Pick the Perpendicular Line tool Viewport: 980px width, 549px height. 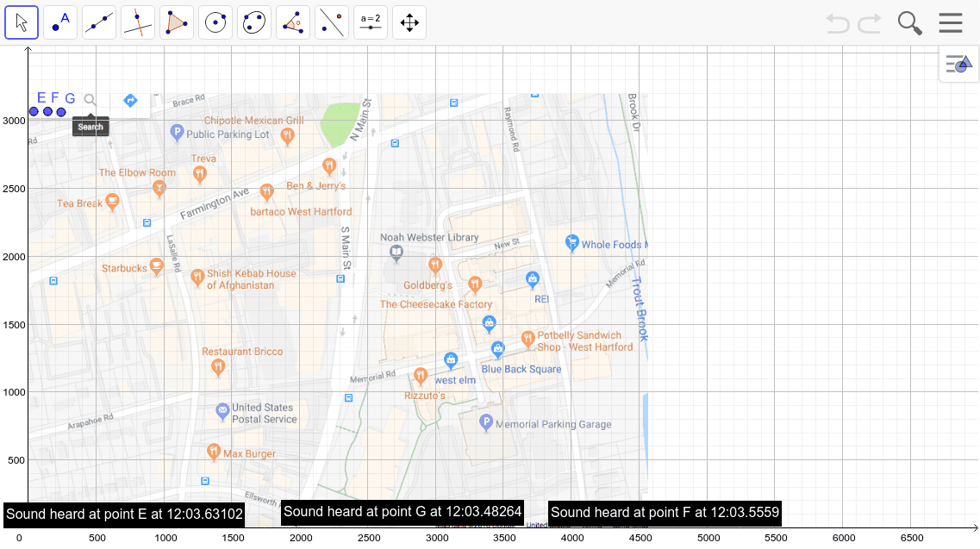pos(138,22)
